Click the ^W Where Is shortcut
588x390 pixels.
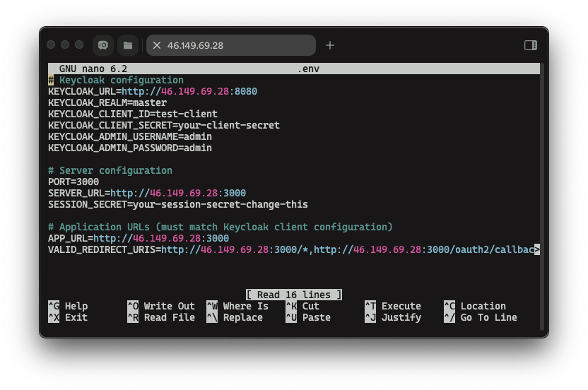[237, 306]
